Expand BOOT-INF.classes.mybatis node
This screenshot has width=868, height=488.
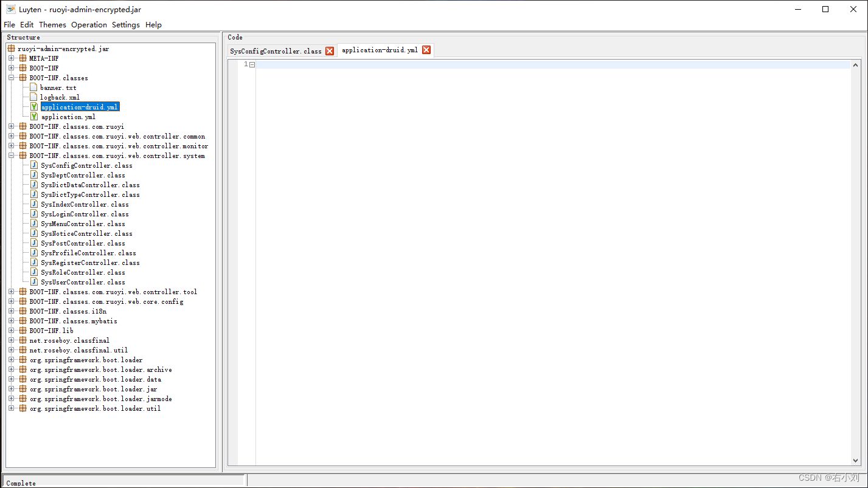(x=11, y=321)
